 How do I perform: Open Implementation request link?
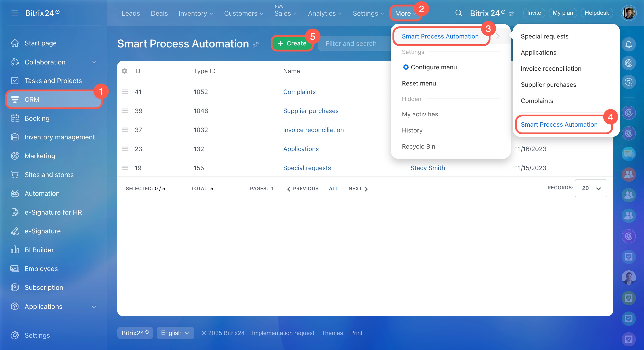(283, 333)
